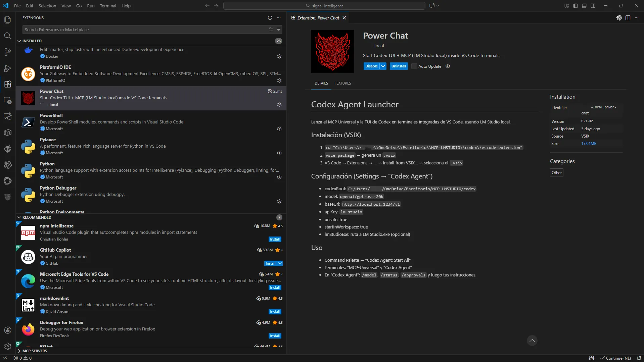
Task: Collapse the INSTALLED extensions section
Action: pos(19,41)
